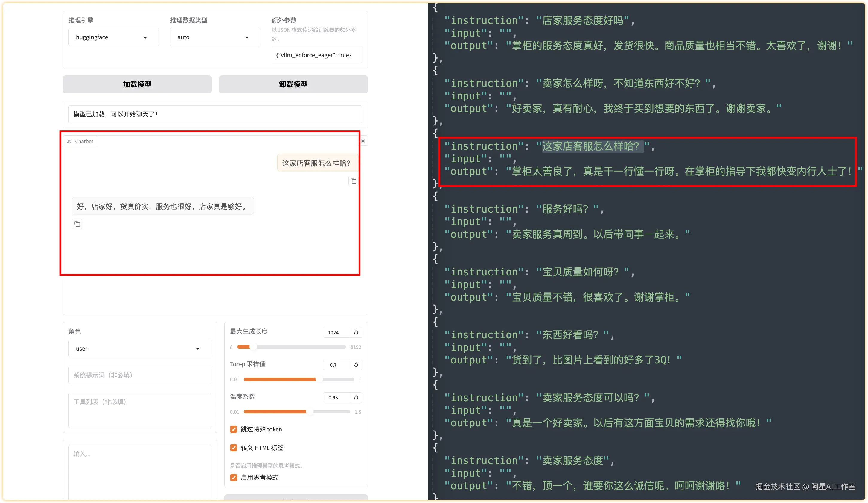This screenshot has width=868, height=503.
Task: Click the 加载模型 button
Action: coord(137,84)
